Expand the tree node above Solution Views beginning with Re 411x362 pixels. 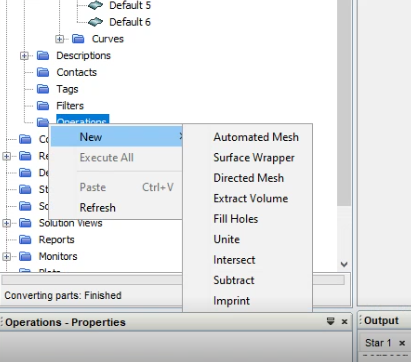pyautogui.click(x=7, y=156)
